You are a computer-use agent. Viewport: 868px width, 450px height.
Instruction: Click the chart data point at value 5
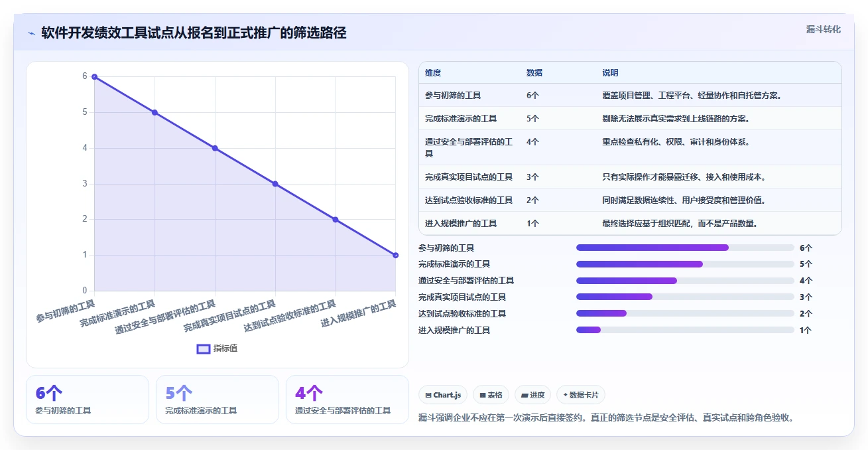point(155,112)
